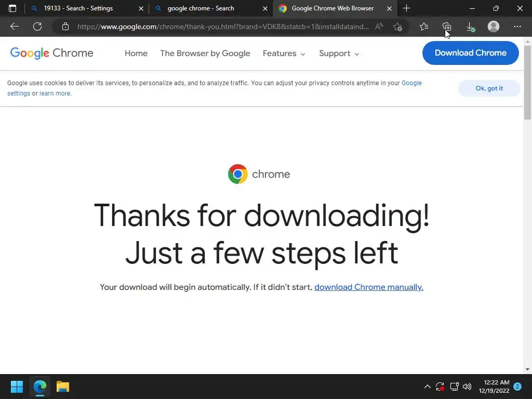
Task: Show hidden system tray icons
Action: click(428, 387)
